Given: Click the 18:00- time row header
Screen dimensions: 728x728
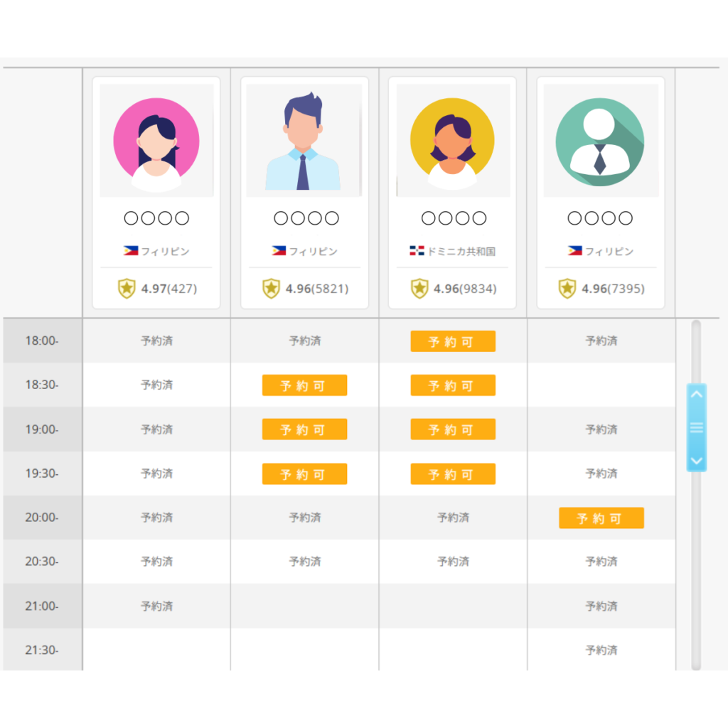Looking at the screenshot, I should pyautogui.click(x=43, y=341).
